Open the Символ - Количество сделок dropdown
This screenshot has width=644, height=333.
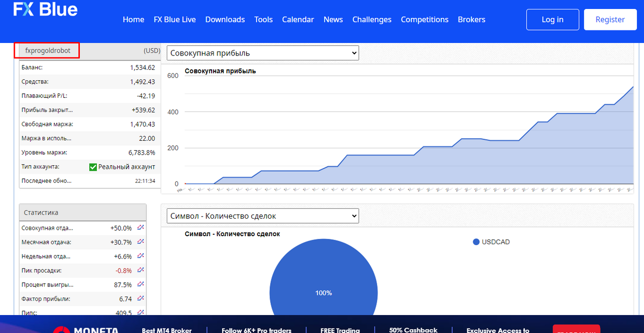pyautogui.click(x=263, y=216)
